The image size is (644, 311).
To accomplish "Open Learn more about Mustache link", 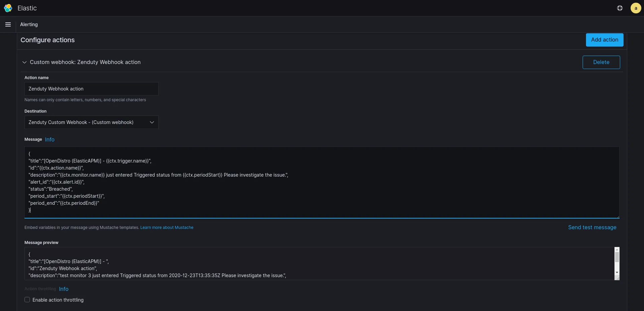I will coord(167,228).
